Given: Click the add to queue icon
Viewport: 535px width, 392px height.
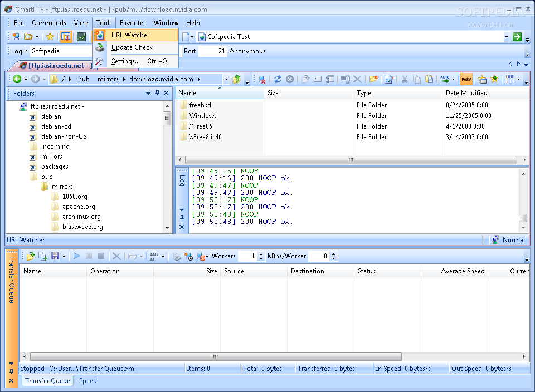Looking at the screenshot, I should point(43,256).
